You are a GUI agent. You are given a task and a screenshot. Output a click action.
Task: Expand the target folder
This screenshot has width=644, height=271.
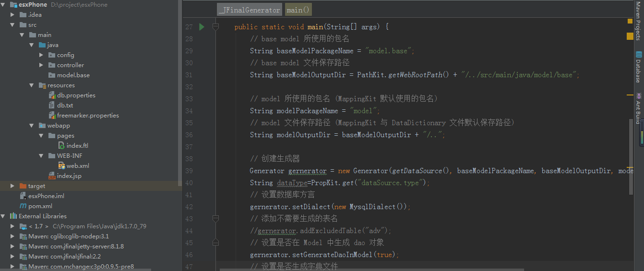tap(12, 186)
